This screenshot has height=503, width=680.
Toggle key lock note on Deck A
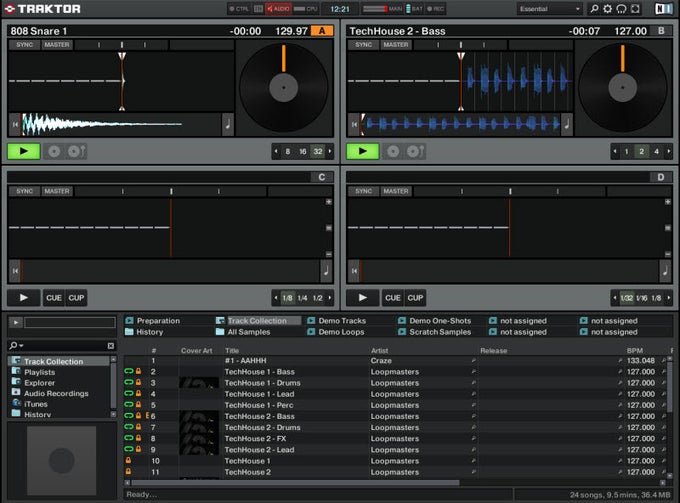pyautogui.click(x=228, y=124)
